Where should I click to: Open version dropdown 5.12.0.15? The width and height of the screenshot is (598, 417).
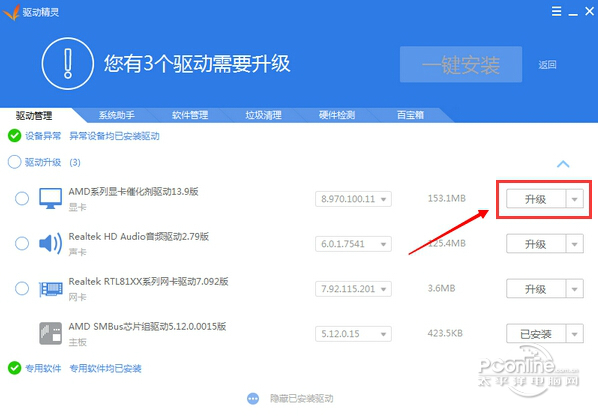point(353,334)
